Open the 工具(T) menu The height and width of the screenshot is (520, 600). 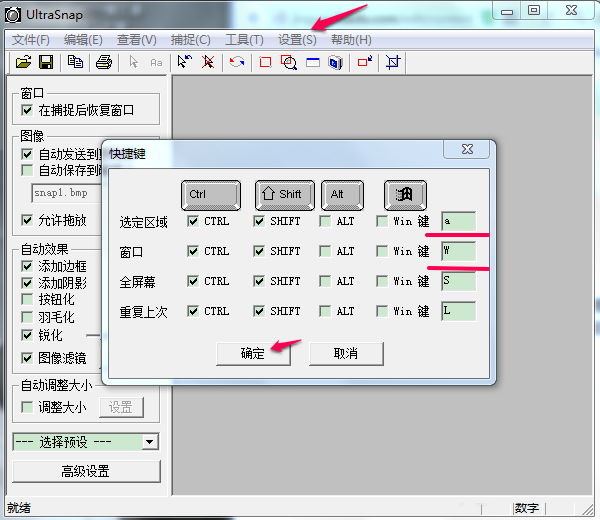[x=244, y=40]
